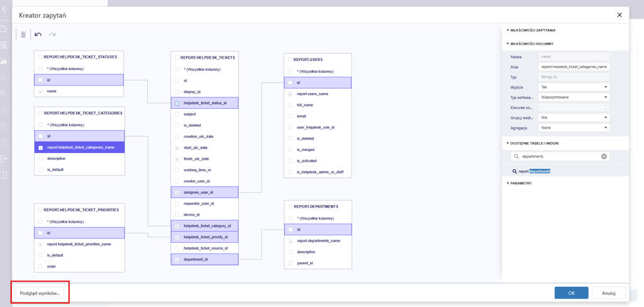The width and height of the screenshot is (644, 307).
Task: Check the full_name column in REPORT.USERS
Action: [x=291, y=105]
